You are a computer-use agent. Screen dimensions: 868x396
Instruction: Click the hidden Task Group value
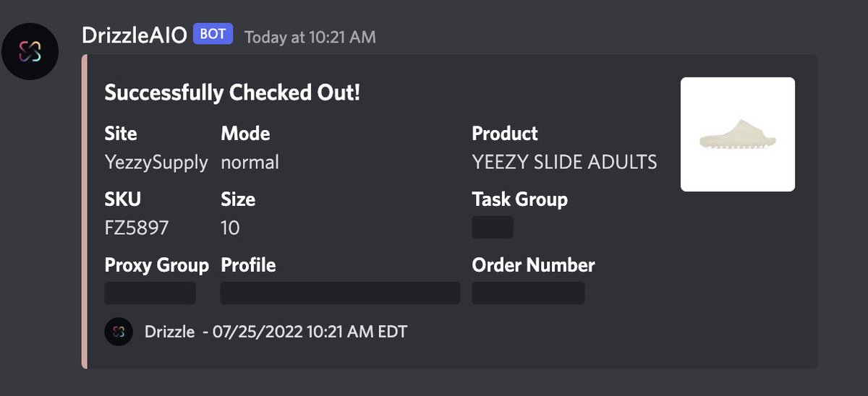[x=493, y=227]
